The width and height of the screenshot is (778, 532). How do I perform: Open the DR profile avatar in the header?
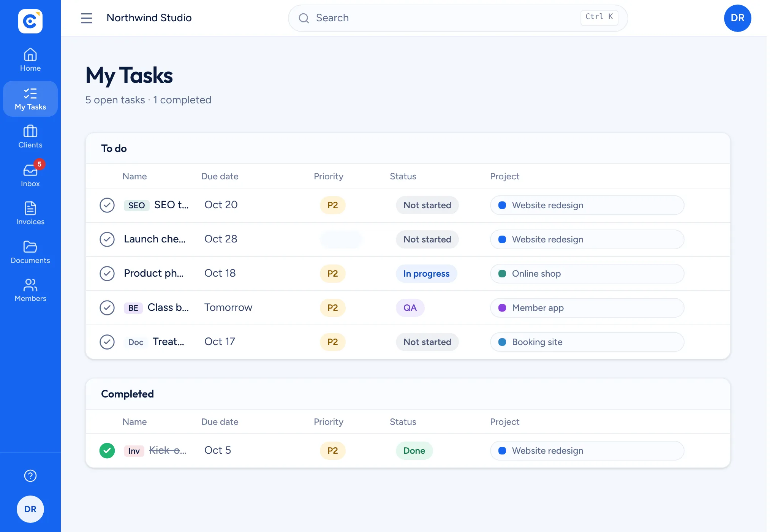point(738,18)
